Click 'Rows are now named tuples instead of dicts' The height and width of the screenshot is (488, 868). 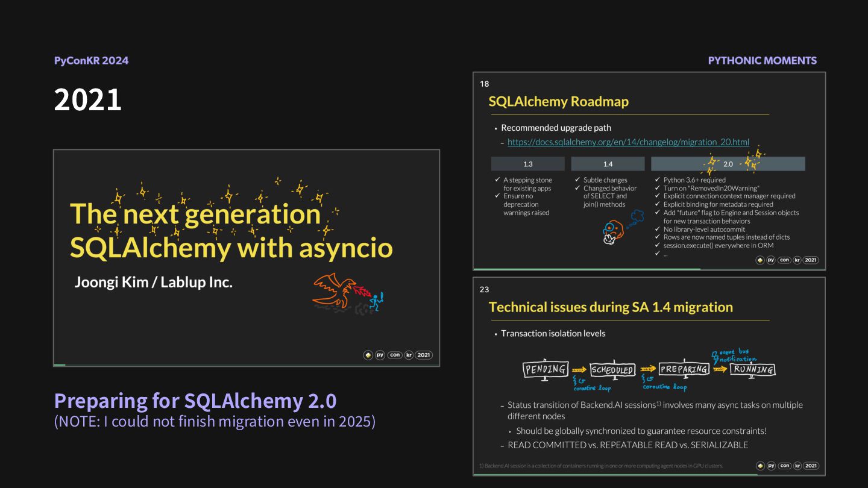coord(726,237)
